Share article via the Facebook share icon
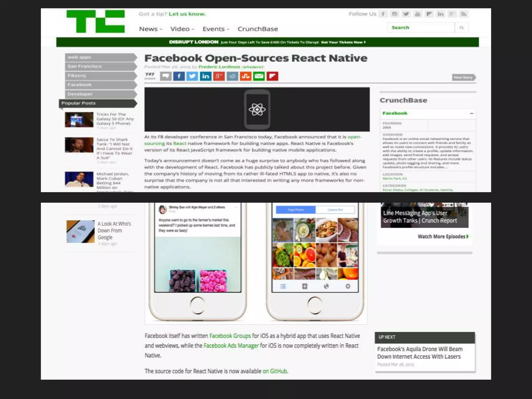Viewport: 532px width, 399px height. [x=179, y=76]
